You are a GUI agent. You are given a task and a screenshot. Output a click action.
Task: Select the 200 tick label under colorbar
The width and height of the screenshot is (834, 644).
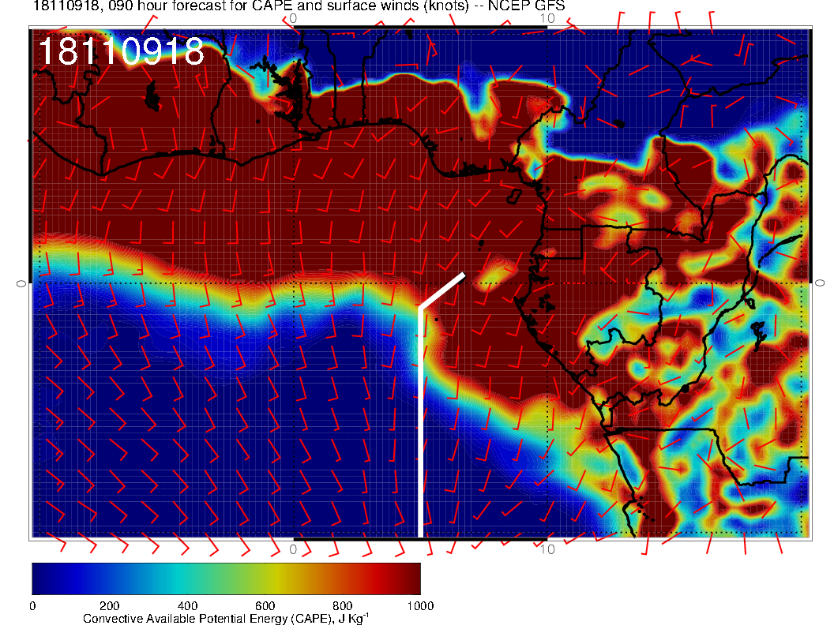(109, 605)
